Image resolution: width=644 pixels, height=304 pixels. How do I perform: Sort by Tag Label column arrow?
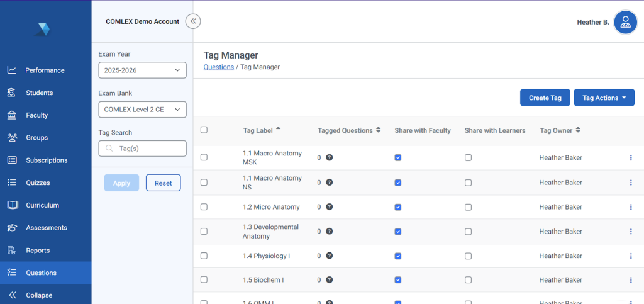click(279, 129)
